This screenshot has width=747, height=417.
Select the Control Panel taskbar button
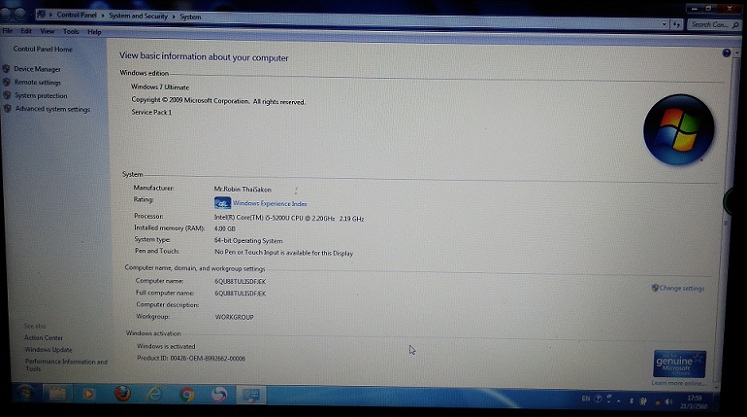point(251,395)
